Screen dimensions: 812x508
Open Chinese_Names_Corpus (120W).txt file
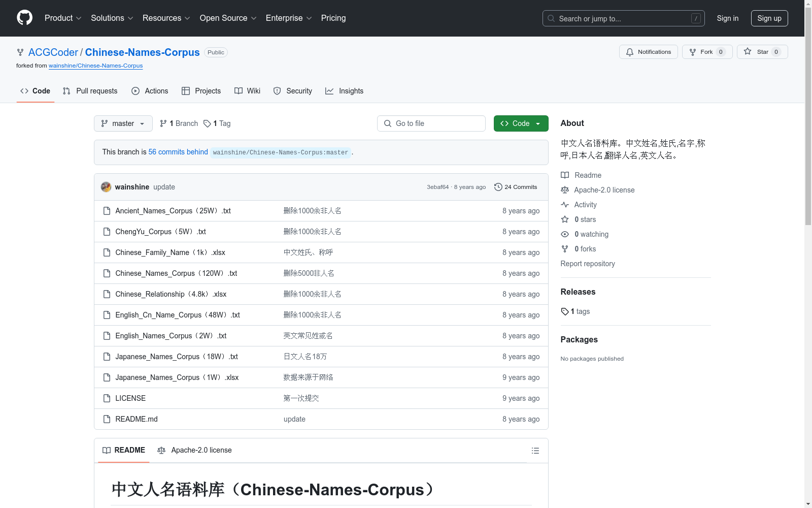176,273
